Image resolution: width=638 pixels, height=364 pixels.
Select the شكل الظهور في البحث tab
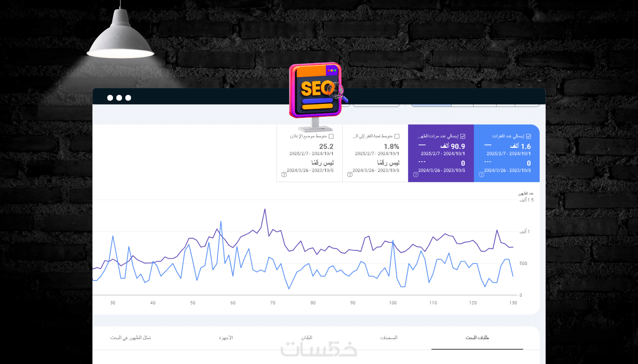click(x=131, y=338)
